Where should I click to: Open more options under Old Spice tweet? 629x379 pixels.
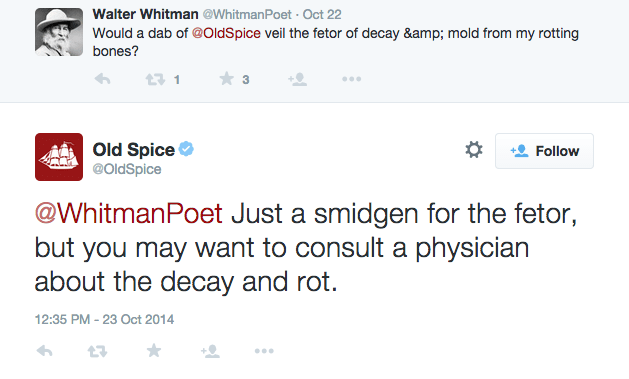pos(264,351)
